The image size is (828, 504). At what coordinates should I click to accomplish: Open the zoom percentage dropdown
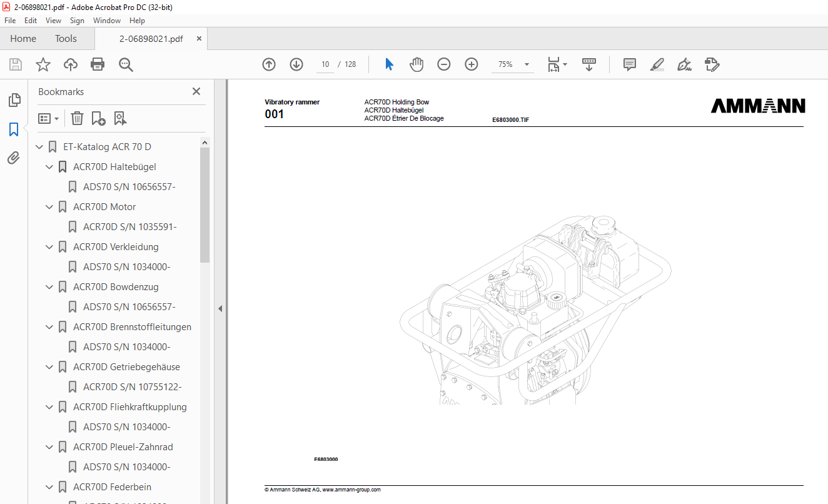point(527,64)
